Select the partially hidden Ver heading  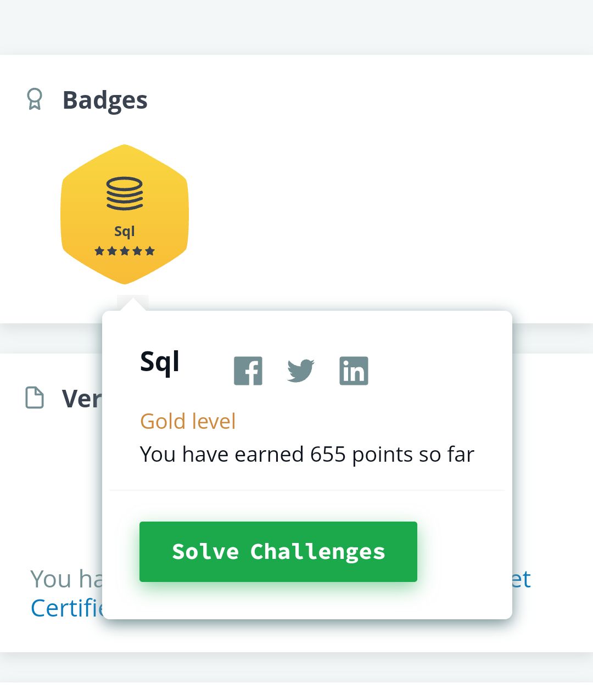click(81, 399)
